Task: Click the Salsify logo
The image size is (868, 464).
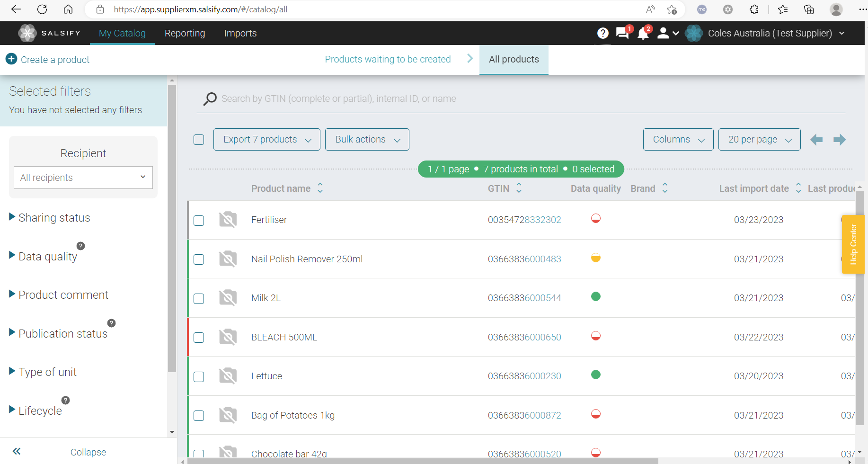Action: pos(27,33)
